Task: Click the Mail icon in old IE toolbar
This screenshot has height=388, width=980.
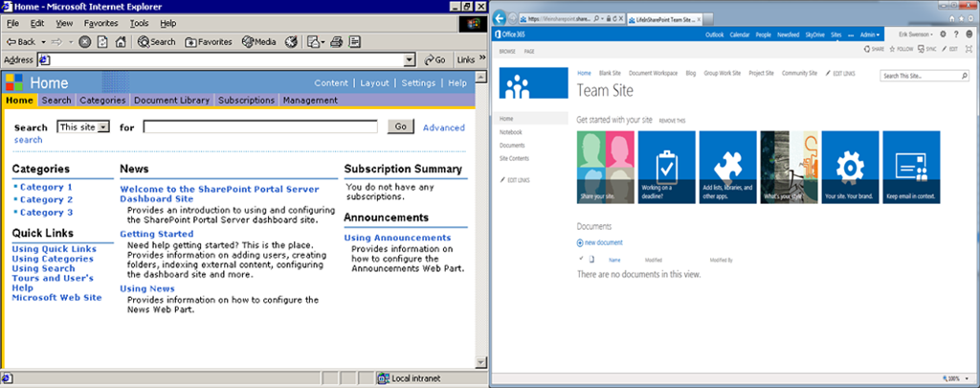Action: pyautogui.click(x=313, y=42)
